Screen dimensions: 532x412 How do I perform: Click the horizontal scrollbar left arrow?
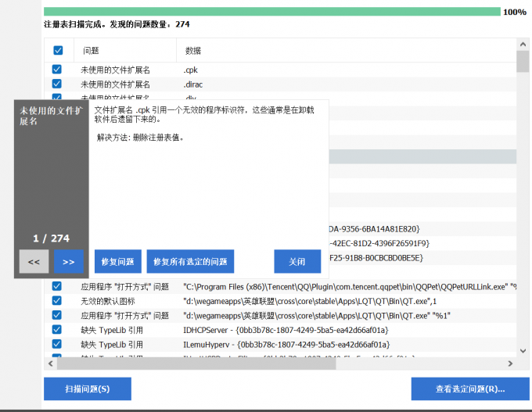[x=51, y=364]
